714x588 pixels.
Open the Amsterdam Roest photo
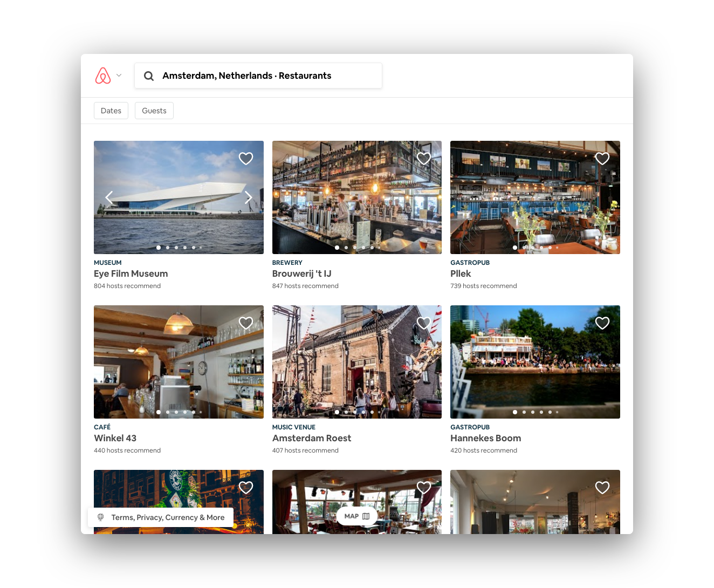tap(357, 362)
